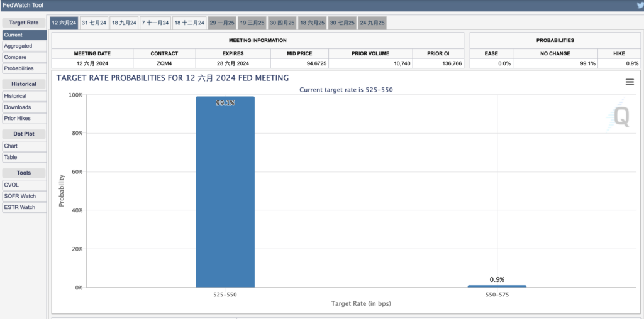Viewport: 644px width, 319px height.
Task: Open the 7 十一月24 meeting tab
Action: 155,23
